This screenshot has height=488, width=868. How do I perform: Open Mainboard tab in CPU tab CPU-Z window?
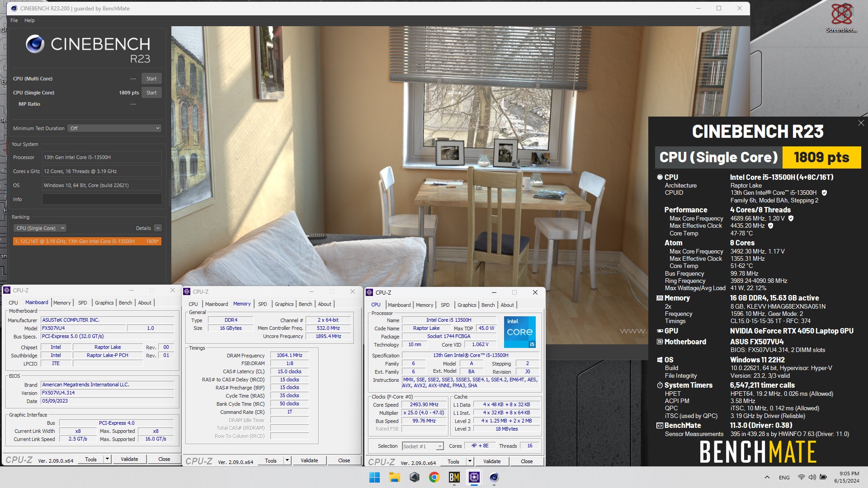pyautogui.click(x=399, y=305)
